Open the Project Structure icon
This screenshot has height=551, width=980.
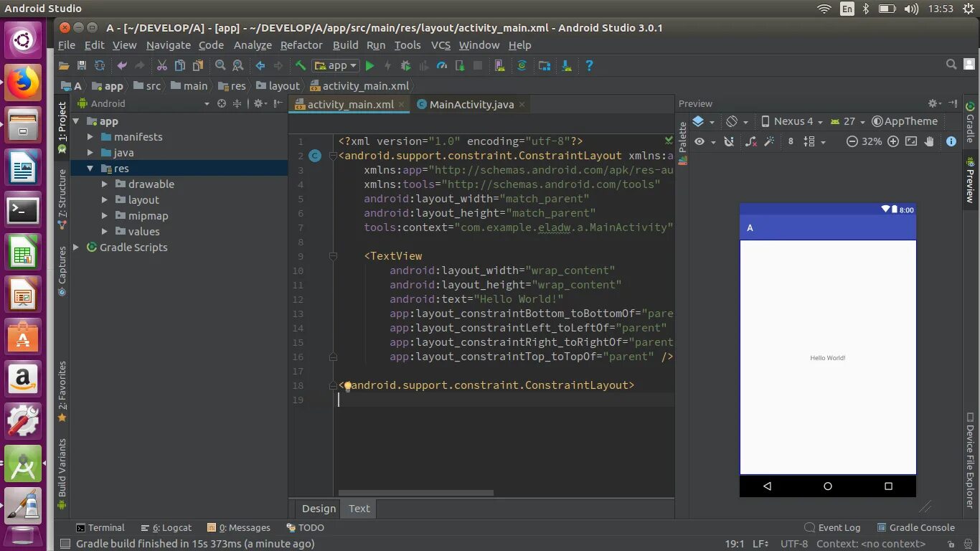coord(545,65)
